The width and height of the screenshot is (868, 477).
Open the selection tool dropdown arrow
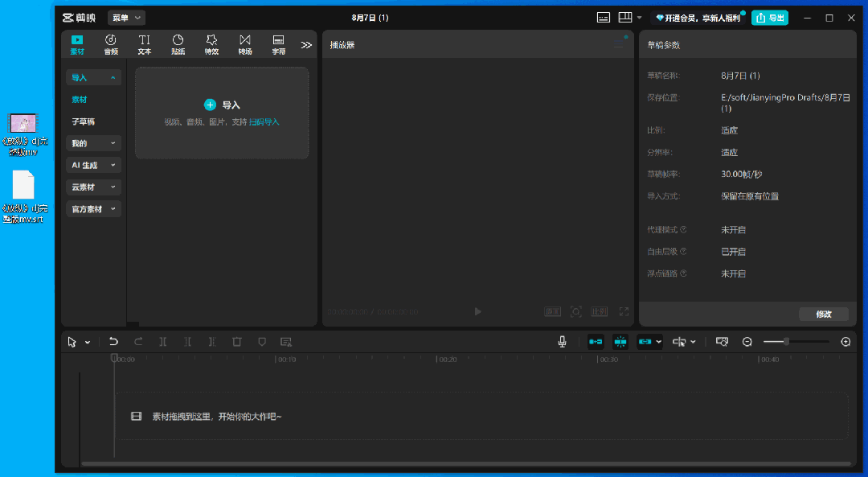88,343
